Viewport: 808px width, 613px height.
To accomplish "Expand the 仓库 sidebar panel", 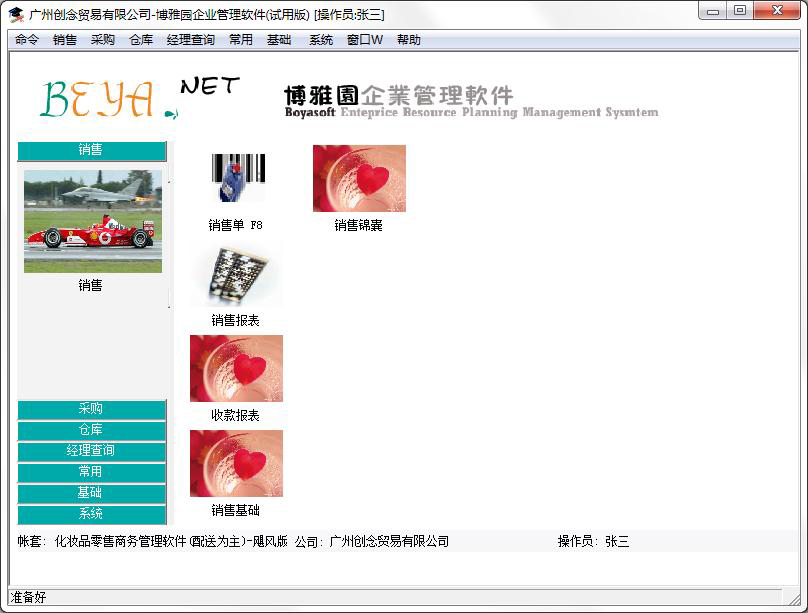I will [91, 431].
